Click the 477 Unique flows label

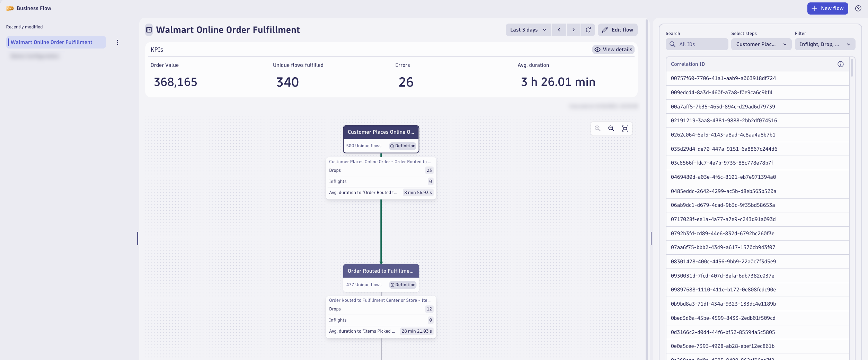(x=364, y=285)
